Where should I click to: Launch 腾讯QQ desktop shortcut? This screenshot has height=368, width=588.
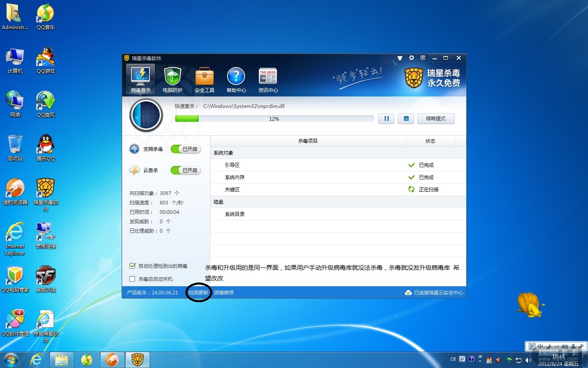[46, 148]
